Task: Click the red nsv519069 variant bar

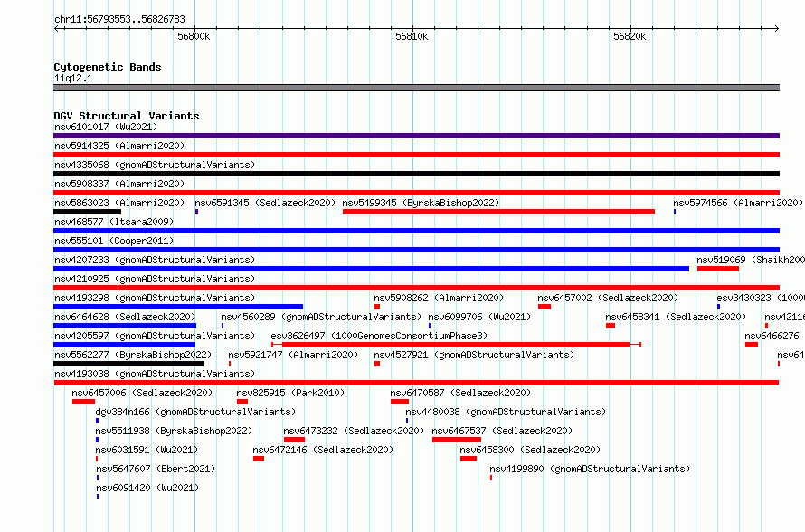Action: [x=718, y=269]
